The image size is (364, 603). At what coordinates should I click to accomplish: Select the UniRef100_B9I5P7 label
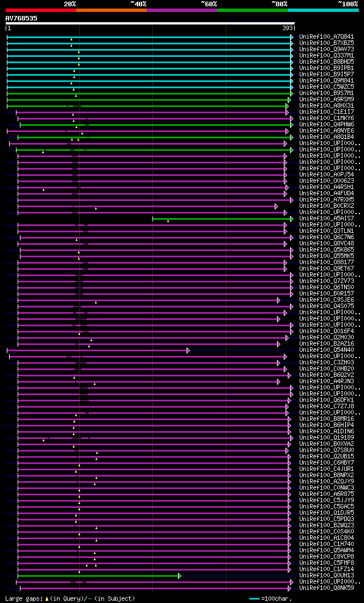[327, 74]
